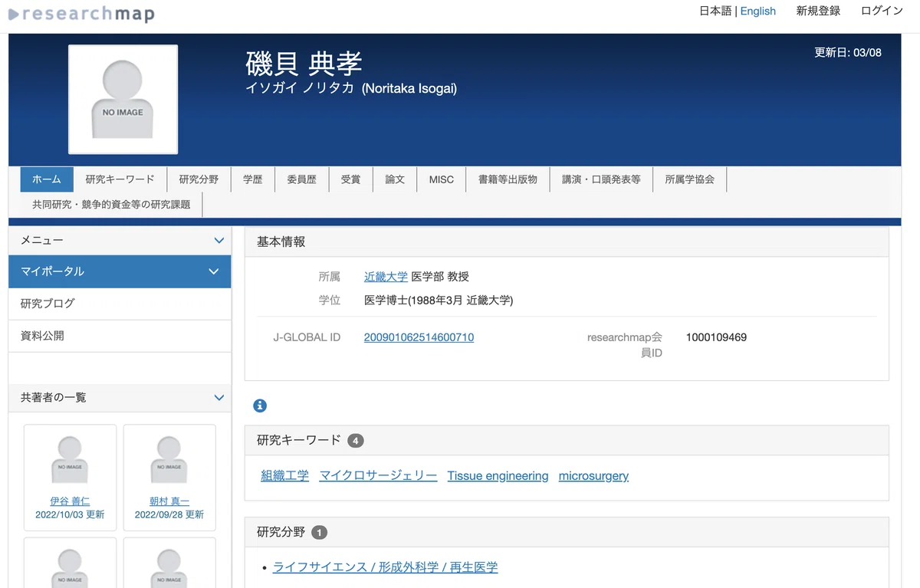
Task: Open J-GLOBAL ID 200901062514600710 link
Action: pos(419,337)
